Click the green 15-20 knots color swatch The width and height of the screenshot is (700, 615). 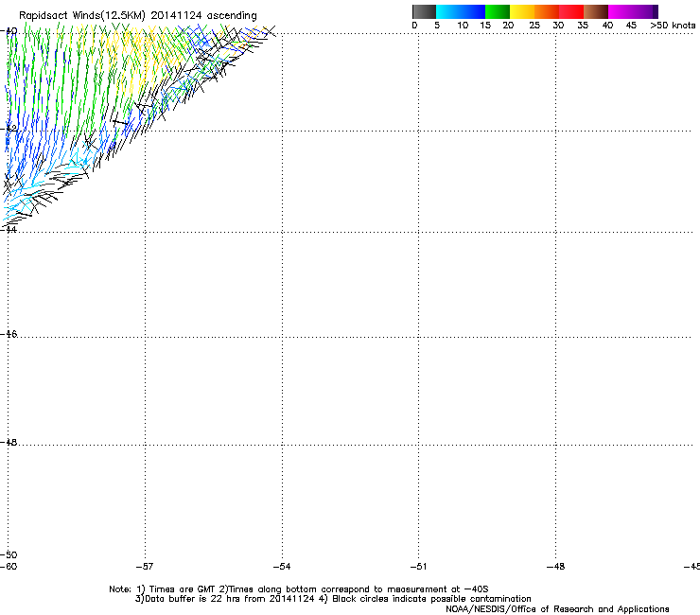(x=498, y=11)
